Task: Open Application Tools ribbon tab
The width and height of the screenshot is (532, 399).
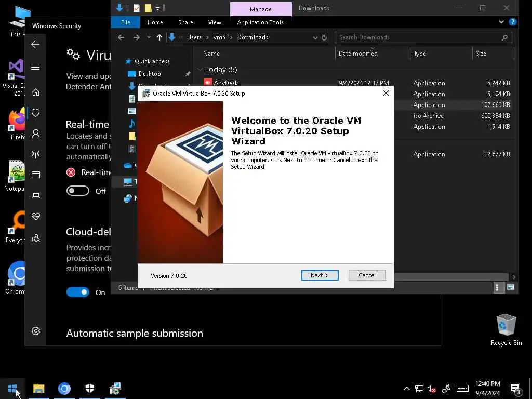Action: 260,22
